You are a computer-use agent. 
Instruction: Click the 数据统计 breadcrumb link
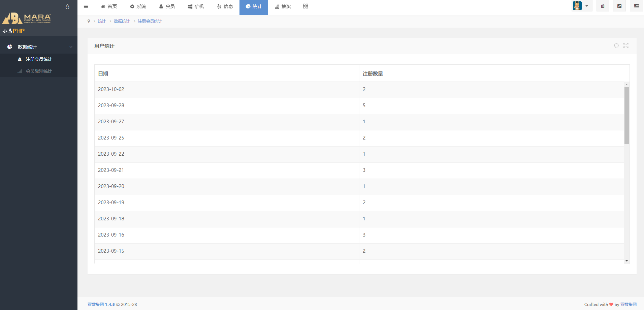122,21
